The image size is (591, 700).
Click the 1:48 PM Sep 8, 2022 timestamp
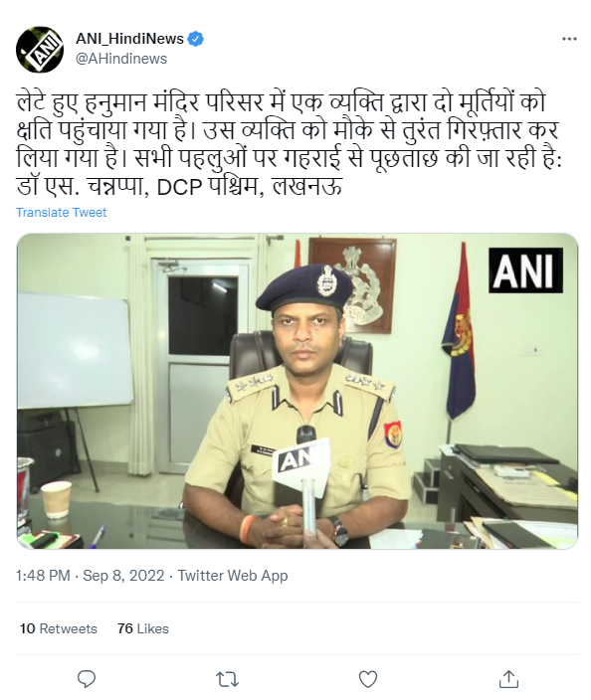[x=90, y=576]
